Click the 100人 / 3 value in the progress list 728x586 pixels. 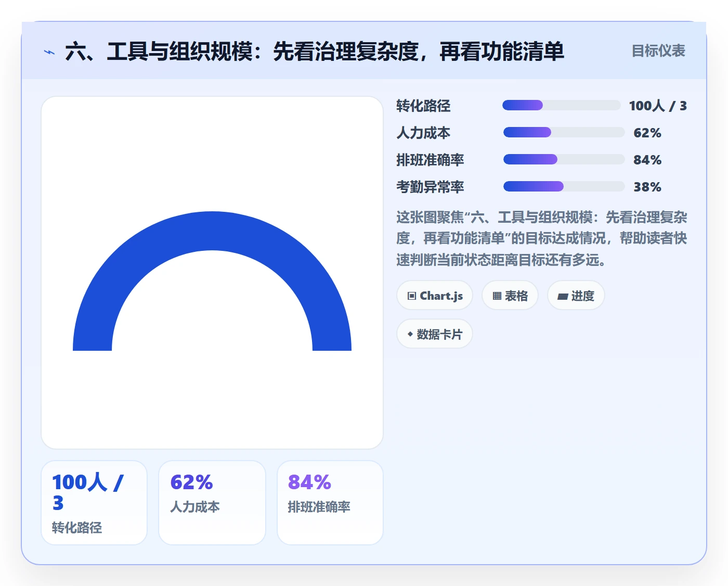pos(658,106)
